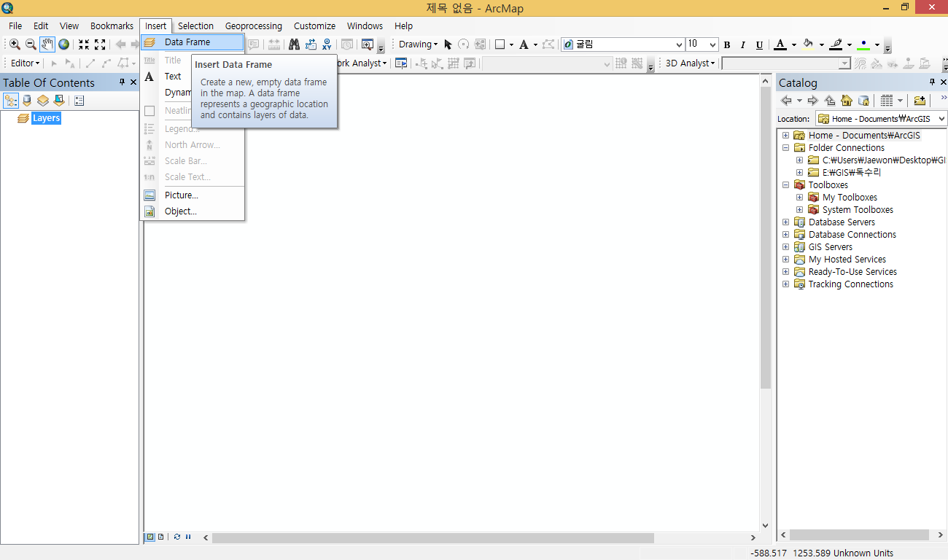Viewport: 948px width, 560px height.
Task: Expand Home - Documents\ArcGIS node
Action: coord(785,136)
